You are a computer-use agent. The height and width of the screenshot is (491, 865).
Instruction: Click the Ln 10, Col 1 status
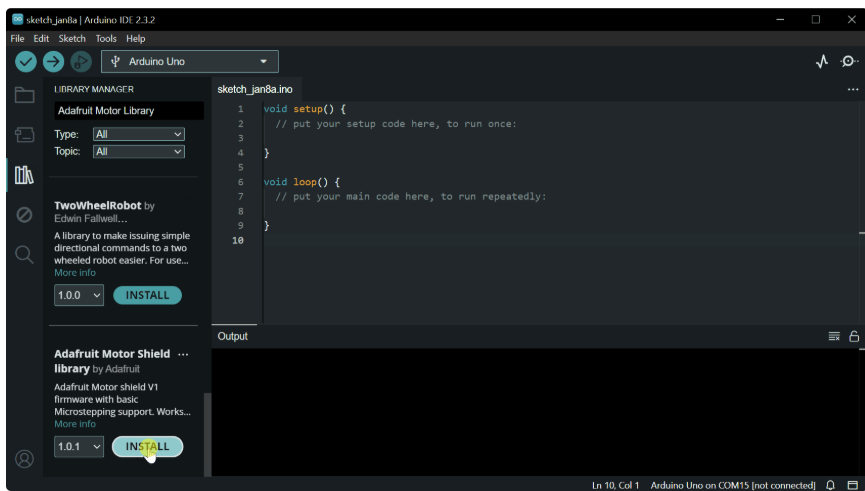pos(615,485)
